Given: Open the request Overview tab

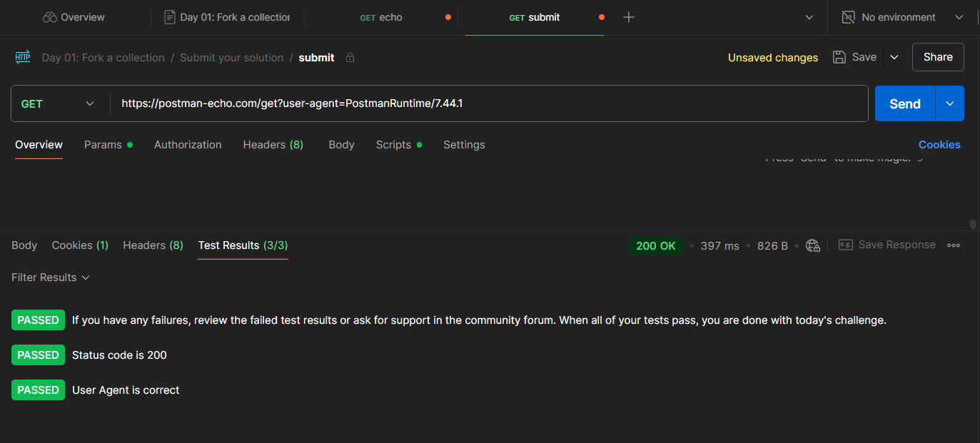Looking at the screenshot, I should pyautogui.click(x=39, y=145).
